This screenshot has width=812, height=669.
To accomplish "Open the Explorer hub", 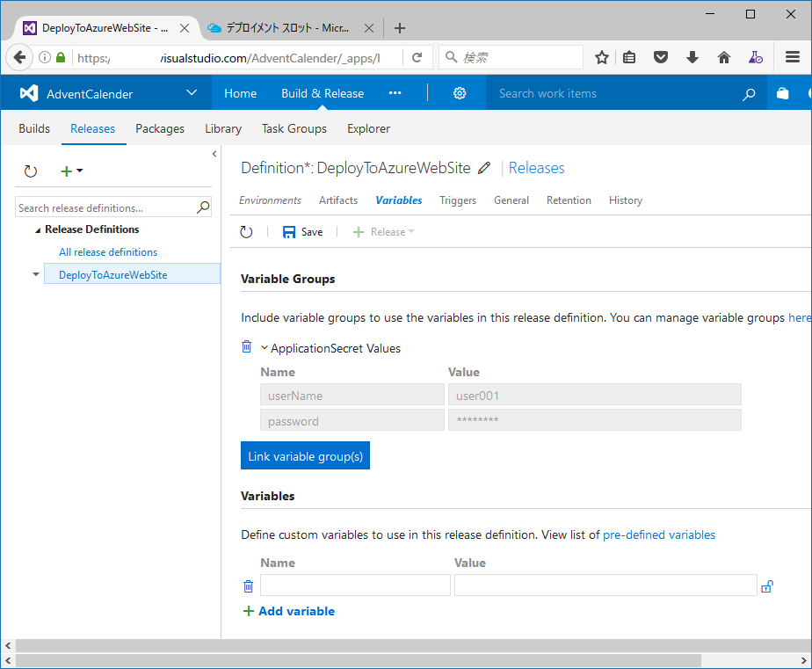I will (x=368, y=128).
